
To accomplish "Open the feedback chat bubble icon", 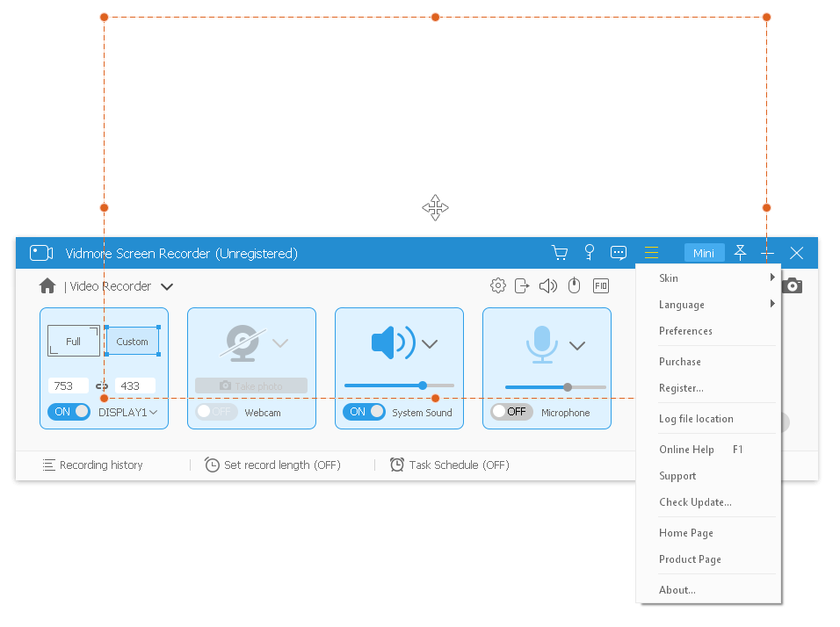I will (619, 253).
